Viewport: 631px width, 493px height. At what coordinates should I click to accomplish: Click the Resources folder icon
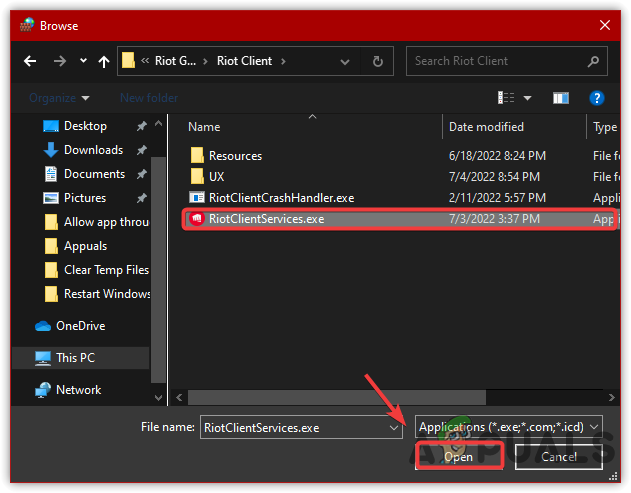[x=197, y=155]
